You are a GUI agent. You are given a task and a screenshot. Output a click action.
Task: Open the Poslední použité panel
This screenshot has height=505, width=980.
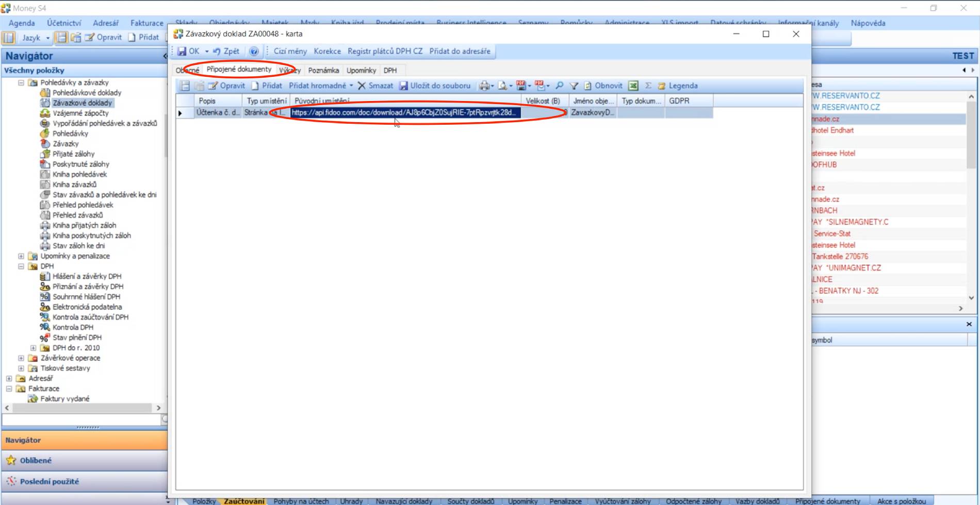[84, 481]
